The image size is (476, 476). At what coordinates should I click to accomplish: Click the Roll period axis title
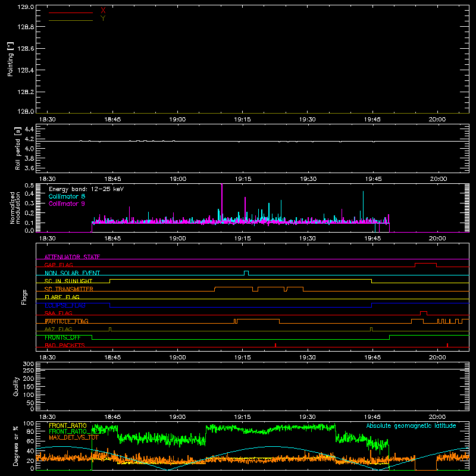tap(18, 148)
